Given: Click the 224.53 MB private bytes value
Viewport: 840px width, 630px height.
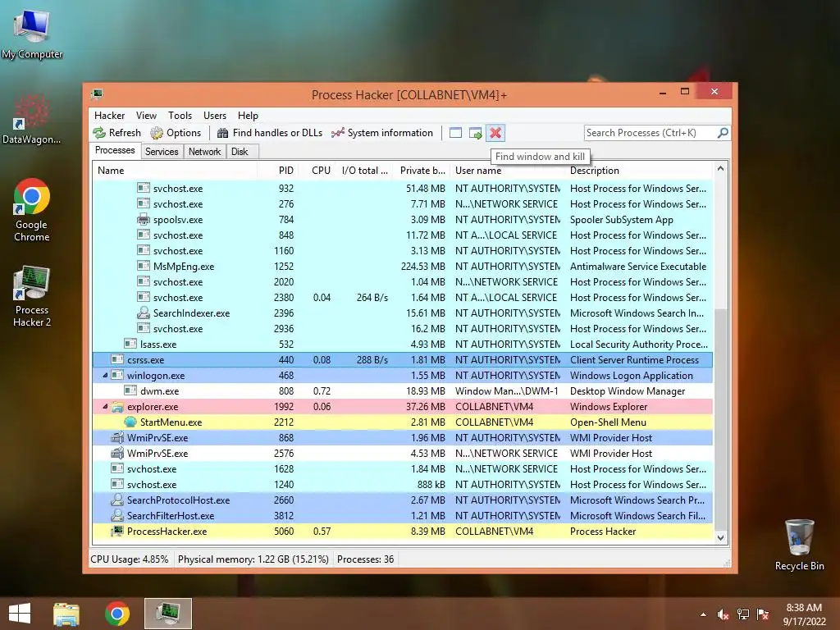Looking at the screenshot, I should tap(422, 267).
